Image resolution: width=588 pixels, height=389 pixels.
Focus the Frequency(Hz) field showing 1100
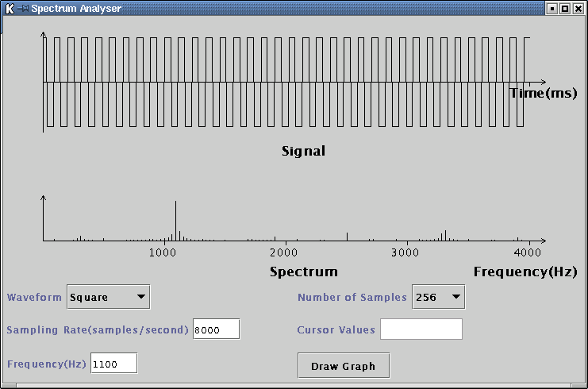114,364
